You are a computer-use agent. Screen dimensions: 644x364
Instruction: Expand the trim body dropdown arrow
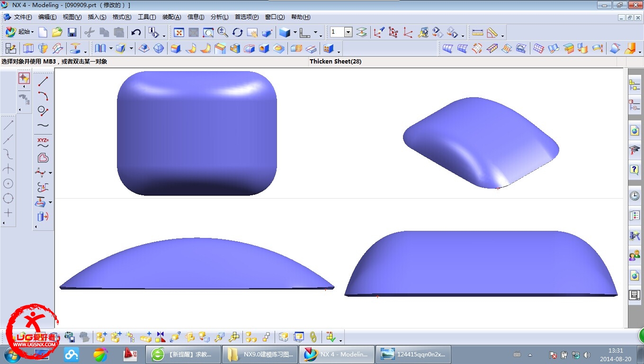click(131, 48)
